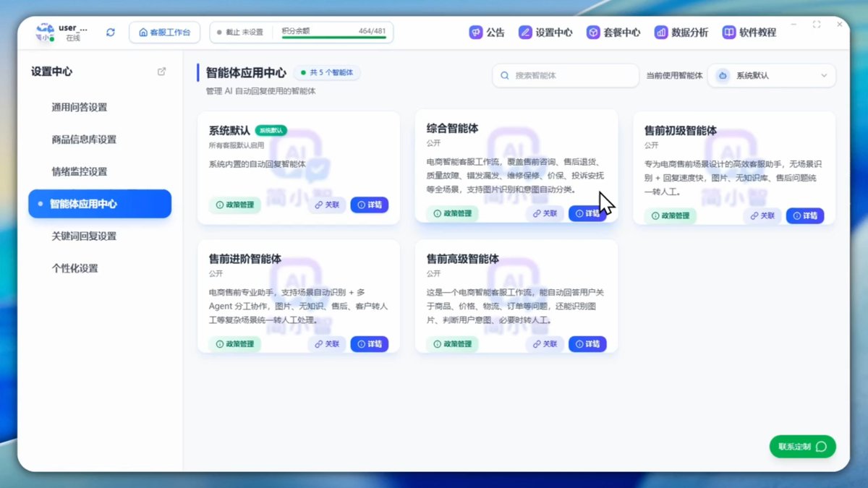
Task: Click the 积分余额 progress bar
Action: click(333, 38)
